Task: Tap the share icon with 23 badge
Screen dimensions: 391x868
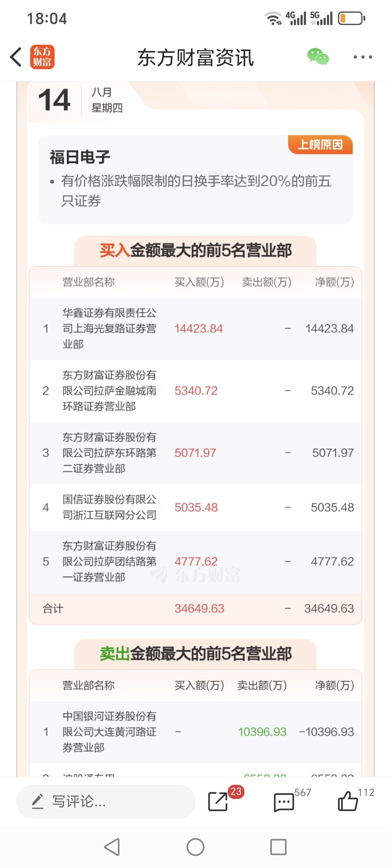Action: pos(218,801)
